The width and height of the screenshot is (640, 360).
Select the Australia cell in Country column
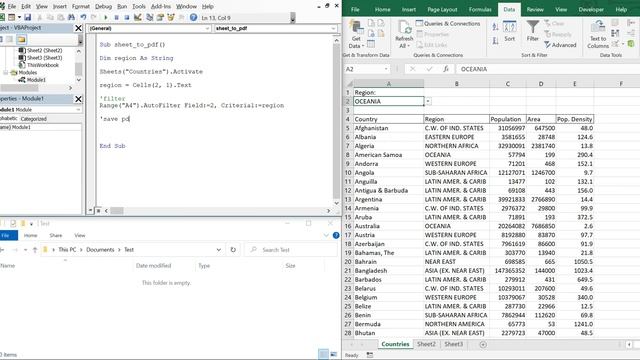click(389, 226)
